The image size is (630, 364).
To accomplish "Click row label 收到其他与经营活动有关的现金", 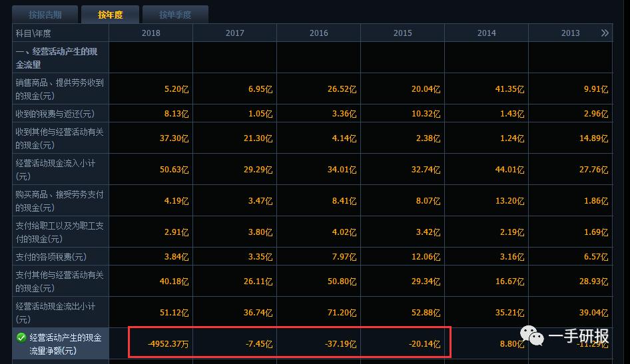I will (61, 138).
